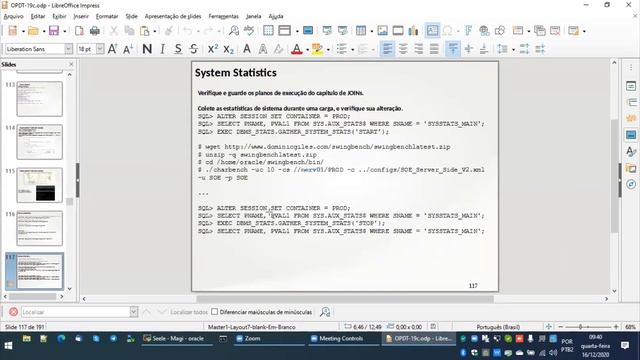Close the find toolbar red button
The height and width of the screenshot is (360, 640).
click(x=13, y=312)
